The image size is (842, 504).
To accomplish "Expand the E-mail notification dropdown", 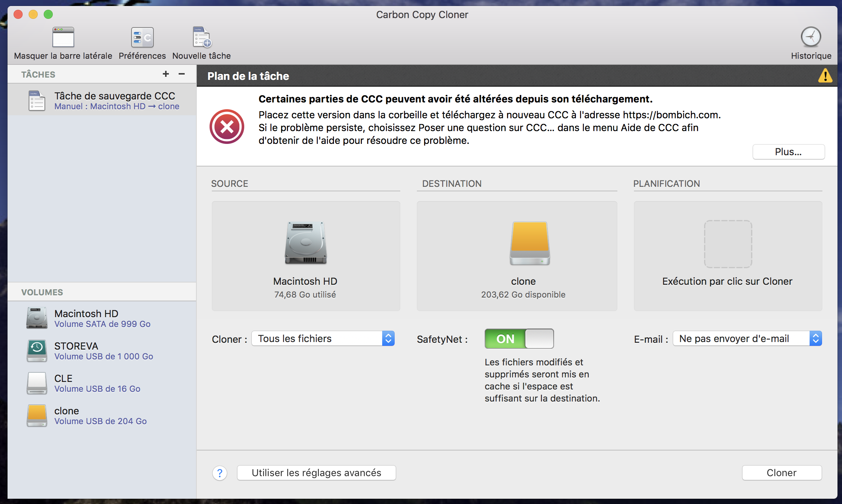I will click(747, 339).
